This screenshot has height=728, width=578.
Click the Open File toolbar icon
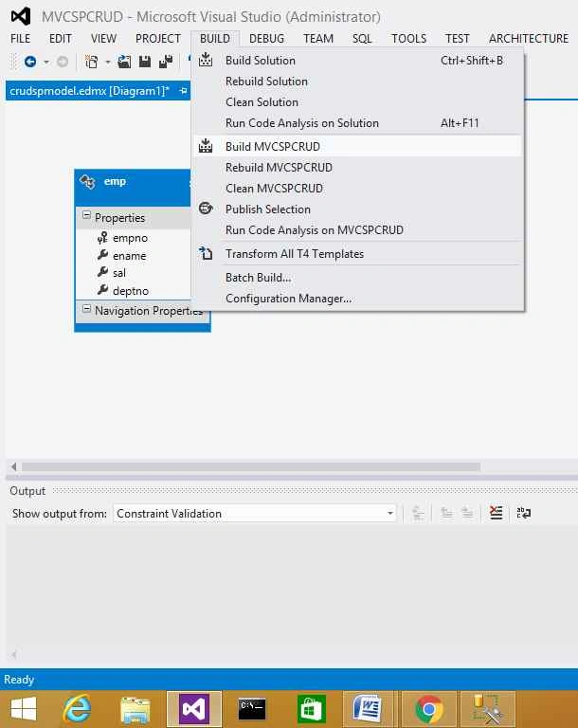coord(124,62)
